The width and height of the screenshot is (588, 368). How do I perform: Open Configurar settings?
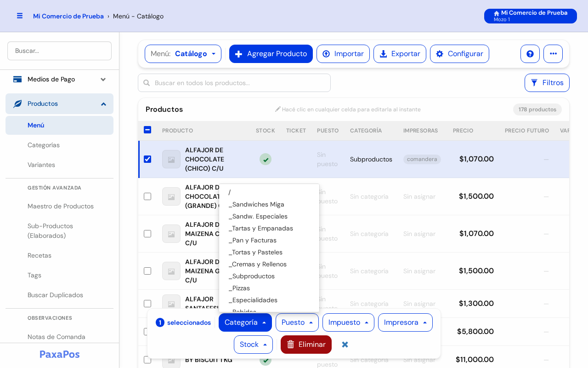459,54
